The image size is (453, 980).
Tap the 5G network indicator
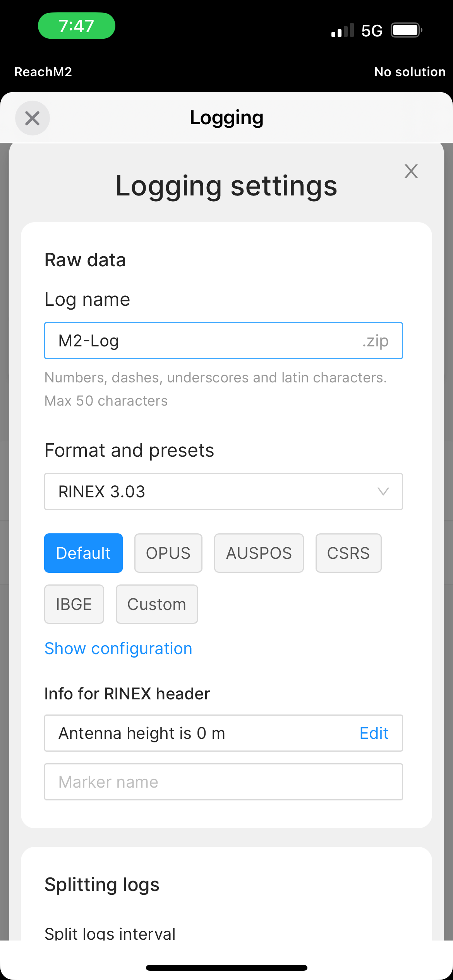tap(372, 31)
